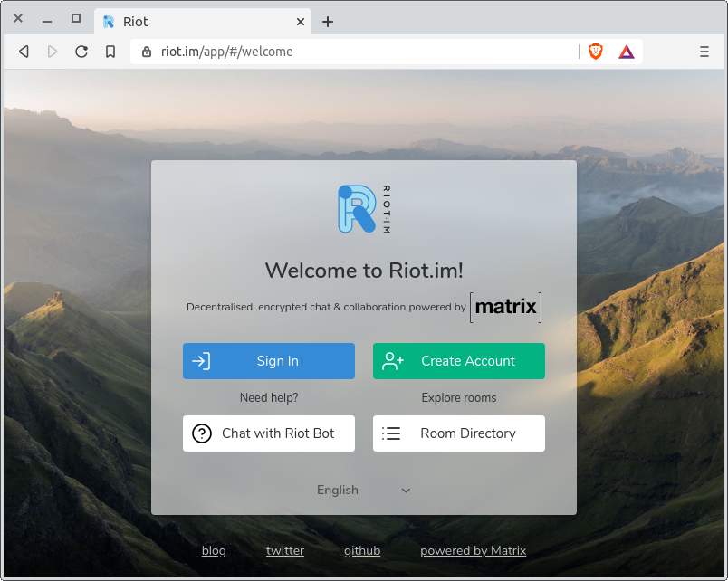The image size is (728, 581).
Task: Close the Riot tab
Action: point(301,22)
